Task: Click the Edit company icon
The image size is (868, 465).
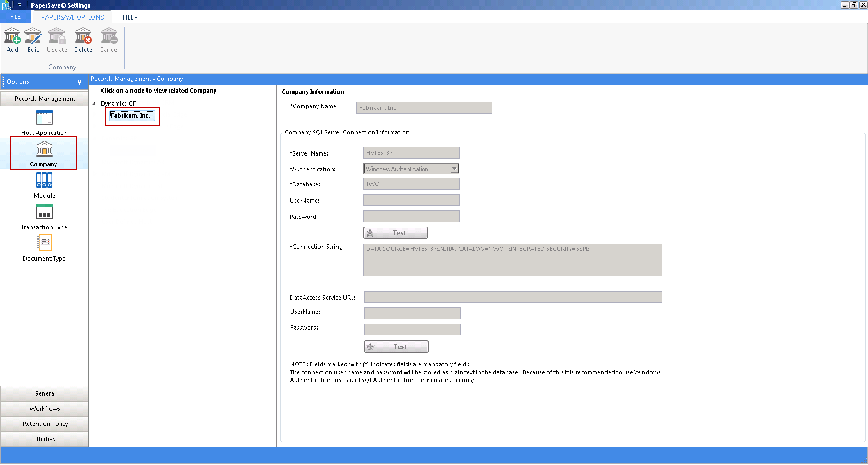Action: [x=33, y=41]
